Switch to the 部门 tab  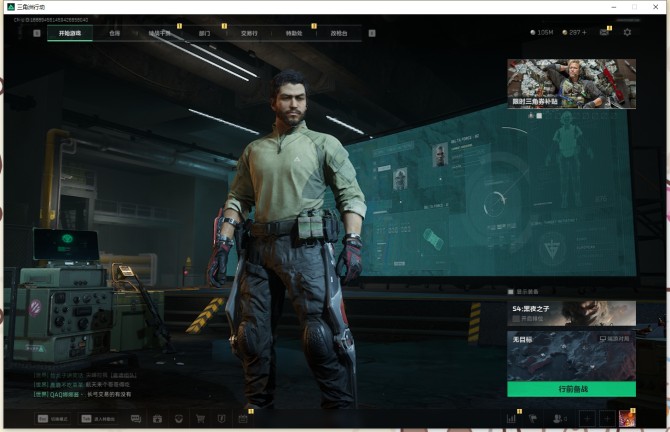(204, 33)
